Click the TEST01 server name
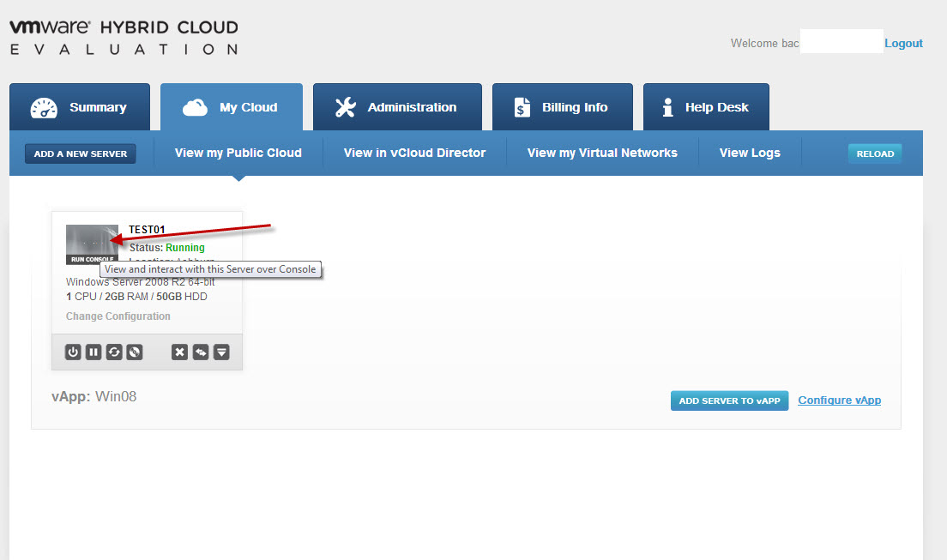 pos(147,230)
